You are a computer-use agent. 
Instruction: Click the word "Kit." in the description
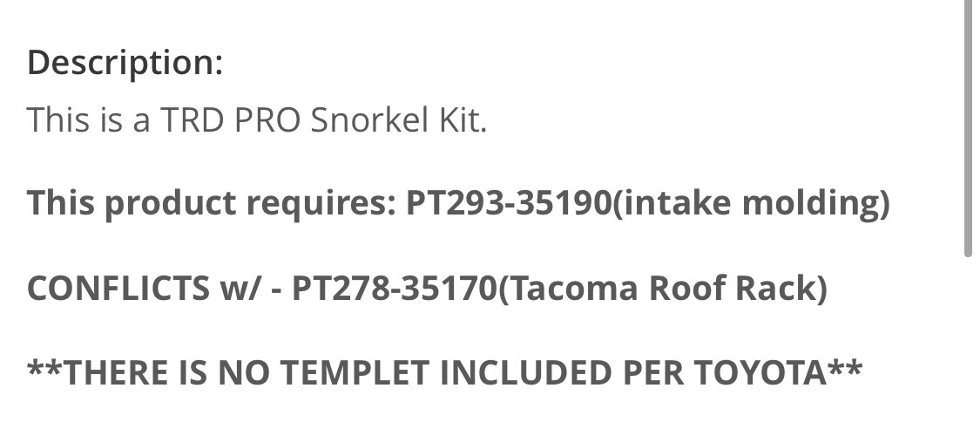point(458,119)
